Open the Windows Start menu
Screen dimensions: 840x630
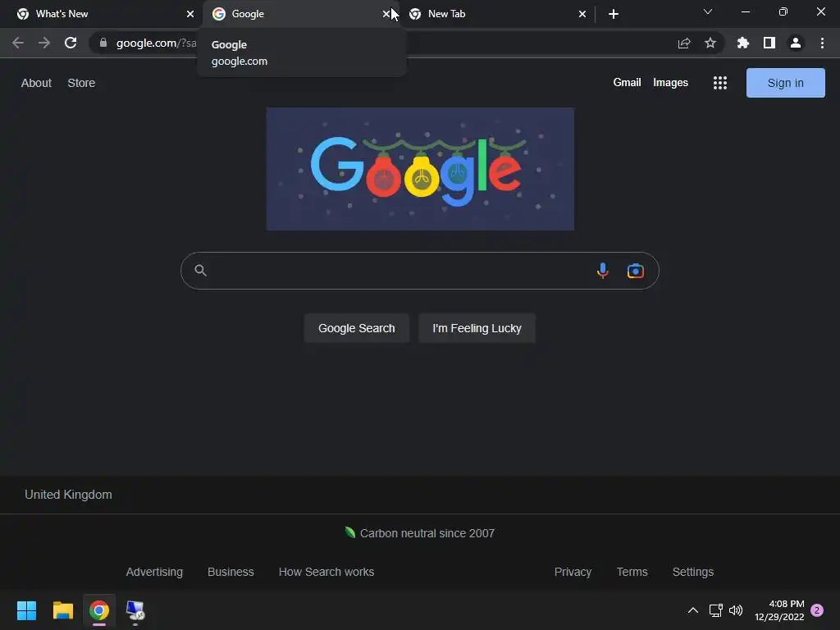(26, 610)
